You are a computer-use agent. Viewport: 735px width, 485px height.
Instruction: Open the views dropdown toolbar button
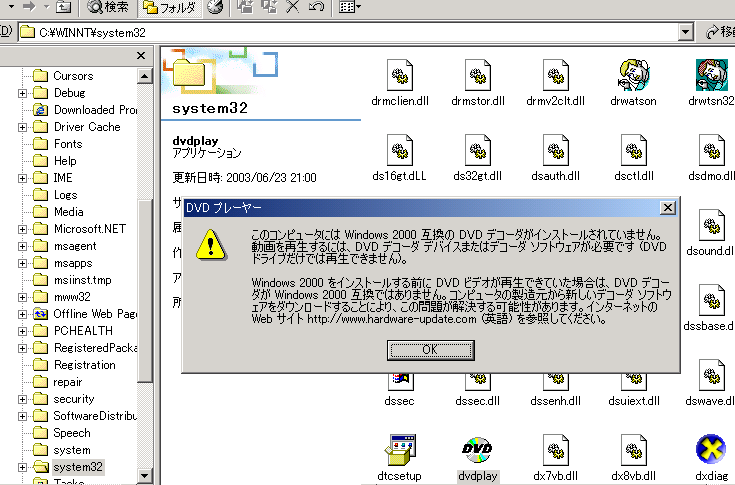350,7
